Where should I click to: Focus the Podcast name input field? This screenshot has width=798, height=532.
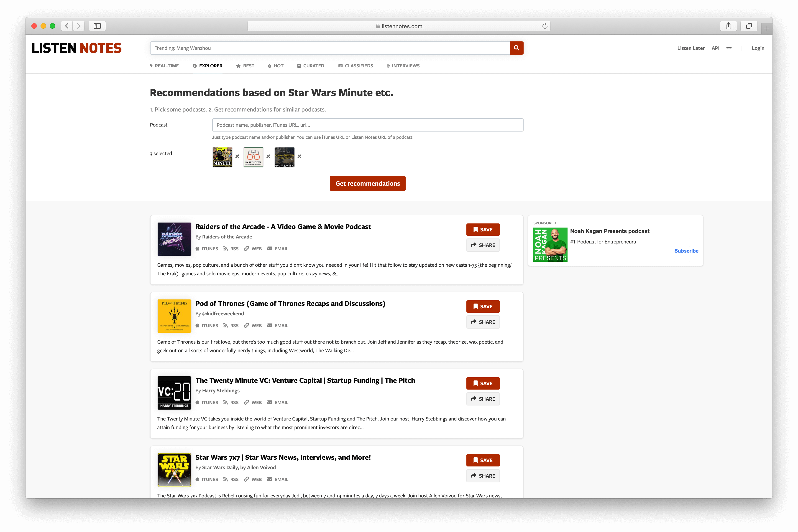point(367,125)
